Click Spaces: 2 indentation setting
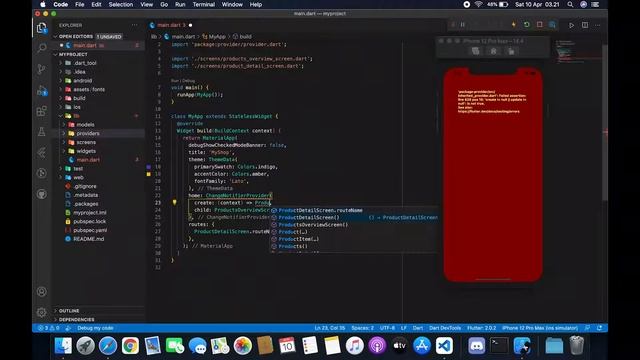 coord(362,328)
